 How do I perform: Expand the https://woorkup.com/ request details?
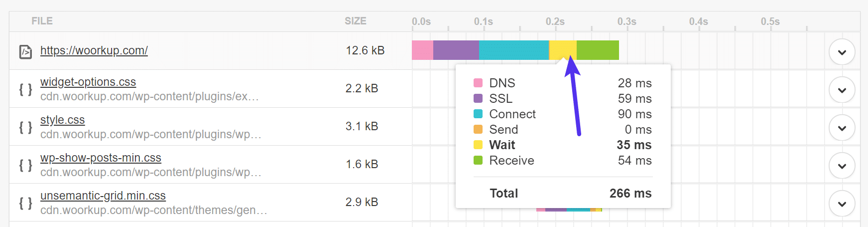pyautogui.click(x=842, y=52)
